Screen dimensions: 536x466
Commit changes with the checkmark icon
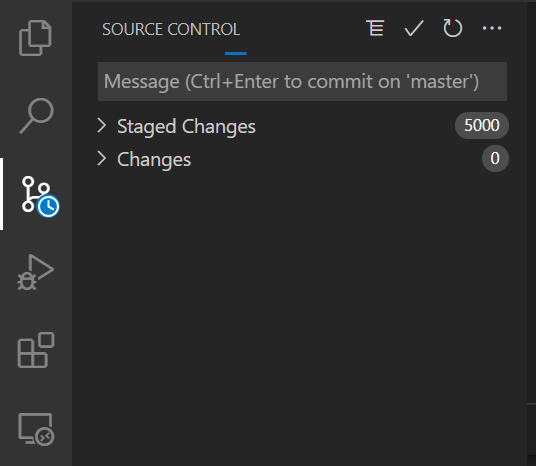414,28
